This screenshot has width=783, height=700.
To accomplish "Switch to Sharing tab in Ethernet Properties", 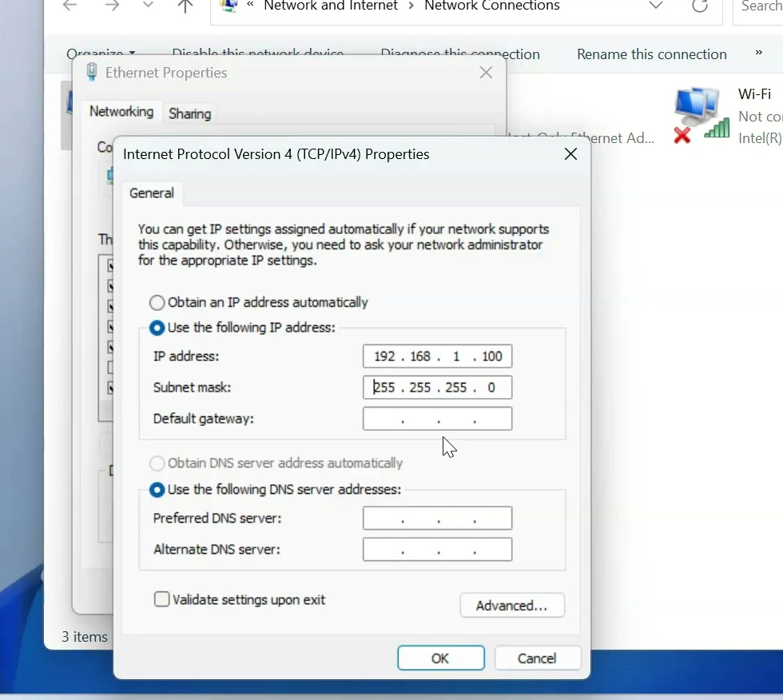I will pos(190,113).
